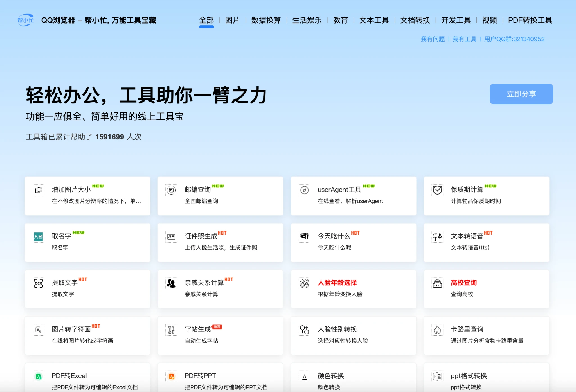This screenshot has height=392, width=576.
Task: Click the 帮小忙 logo icon
Action: (26, 20)
